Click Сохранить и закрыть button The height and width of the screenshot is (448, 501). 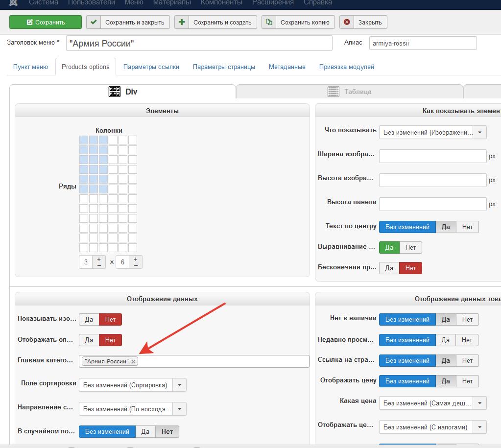[128, 23]
